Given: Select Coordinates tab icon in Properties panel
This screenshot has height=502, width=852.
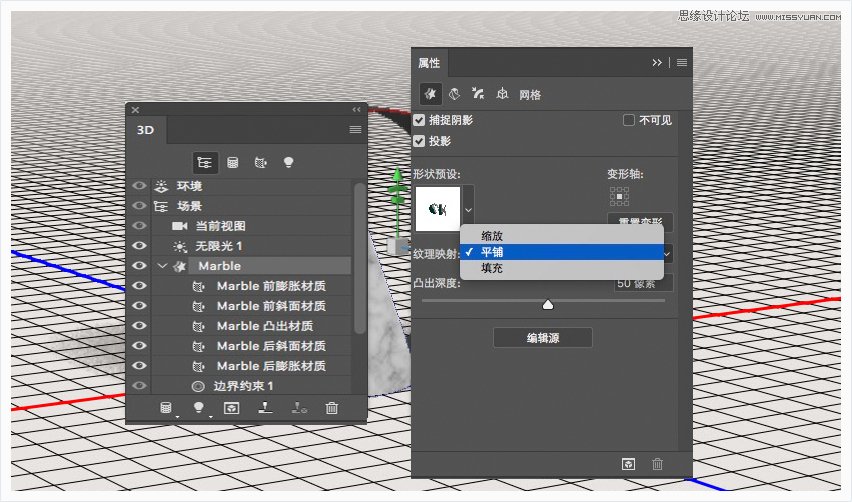Looking at the screenshot, I should point(502,94).
